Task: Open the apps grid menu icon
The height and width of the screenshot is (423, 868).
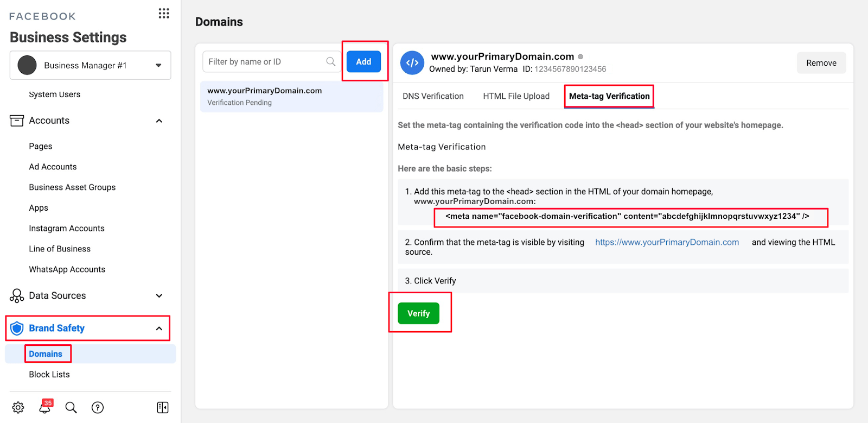Action: (164, 14)
